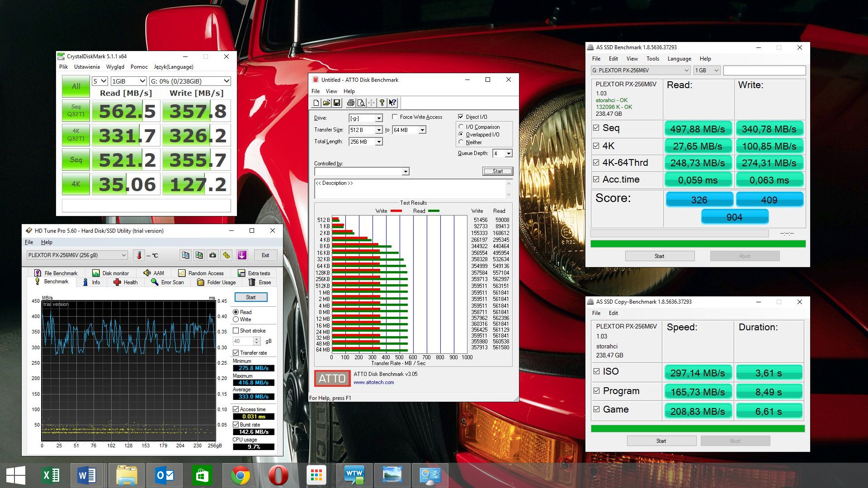Click the green All button in CrystalDiskMark
The height and width of the screenshot is (488, 868).
75,86
